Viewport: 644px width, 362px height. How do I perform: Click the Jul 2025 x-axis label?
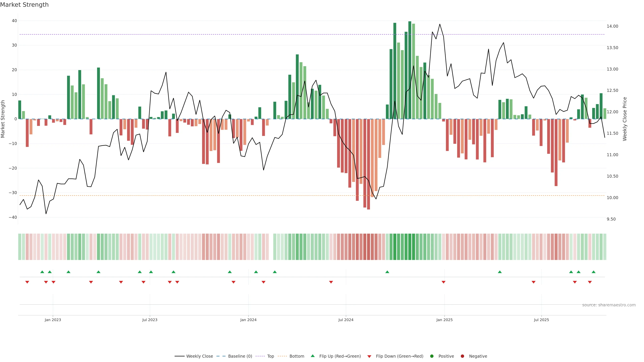pos(541,320)
